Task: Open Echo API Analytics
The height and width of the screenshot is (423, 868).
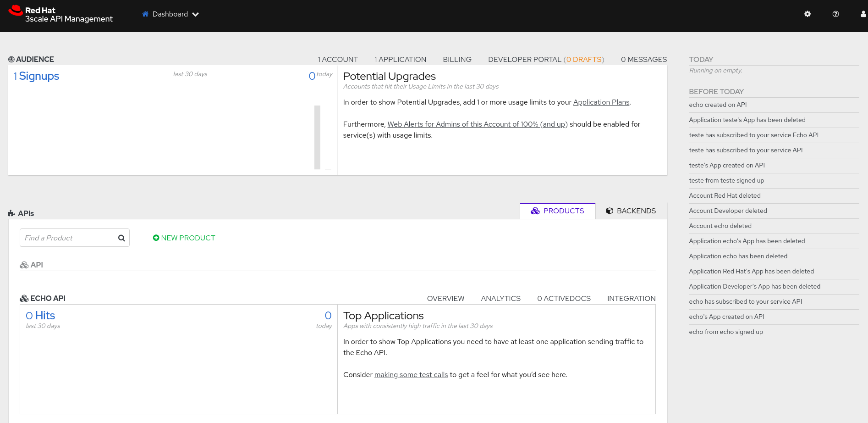Action: pyautogui.click(x=500, y=299)
